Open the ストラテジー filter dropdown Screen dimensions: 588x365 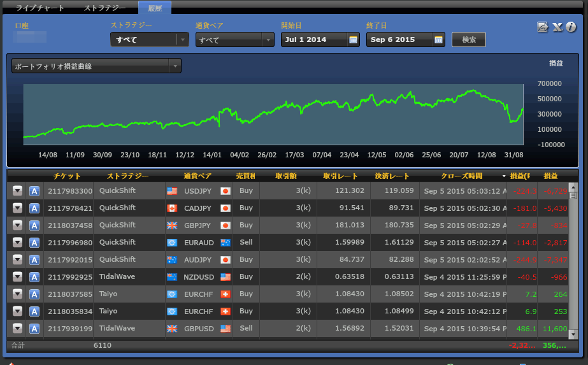149,39
